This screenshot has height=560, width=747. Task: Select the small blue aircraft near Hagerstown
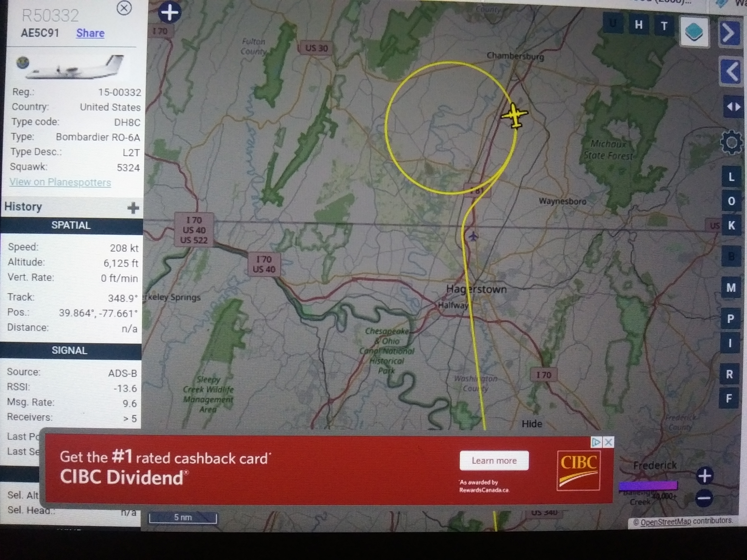474,236
